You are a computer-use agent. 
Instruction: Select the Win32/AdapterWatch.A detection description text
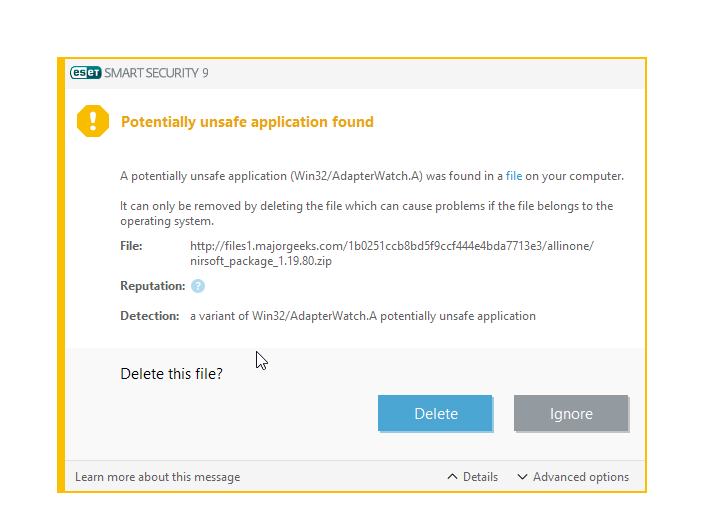pyautogui.click(x=363, y=316)
